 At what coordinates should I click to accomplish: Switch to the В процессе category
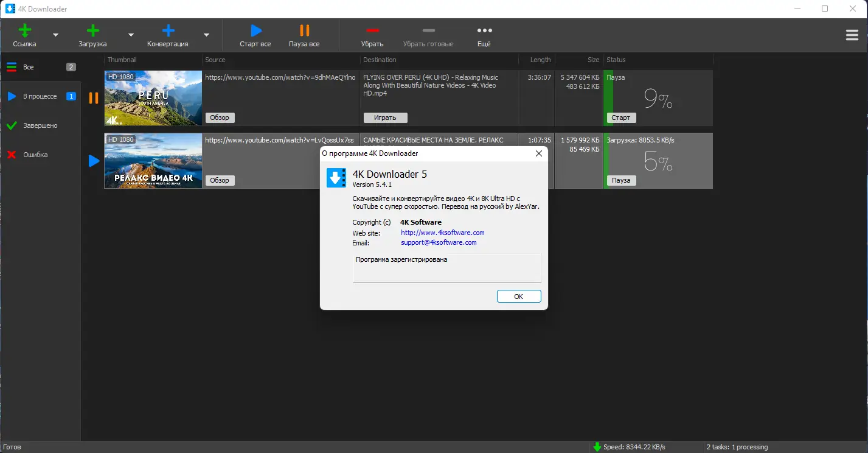[40, 96]
